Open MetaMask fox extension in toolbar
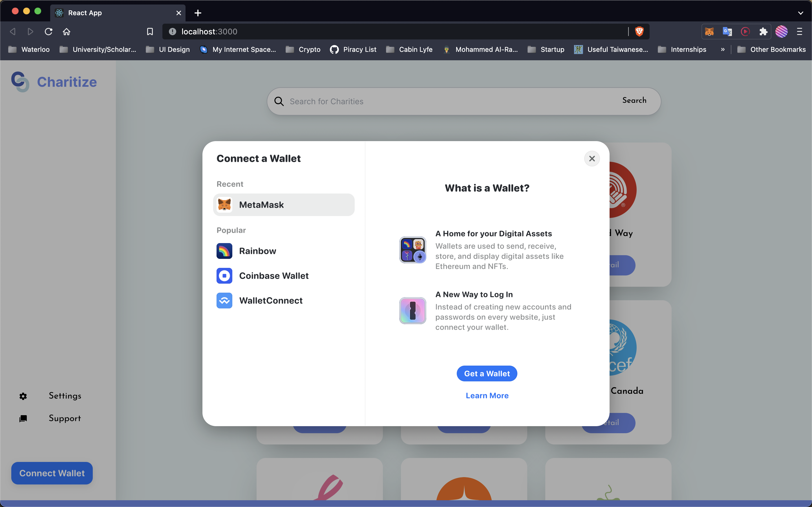 (709, 32)
